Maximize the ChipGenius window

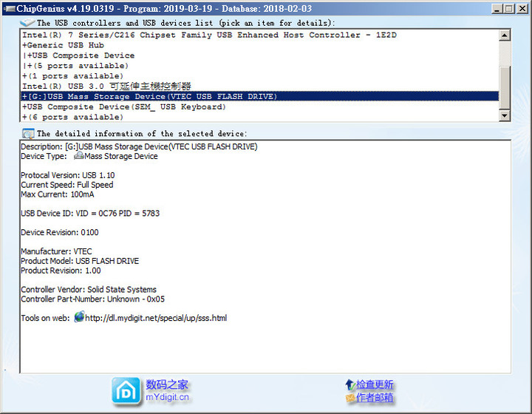pyautogui.click(x=509, y=9)
